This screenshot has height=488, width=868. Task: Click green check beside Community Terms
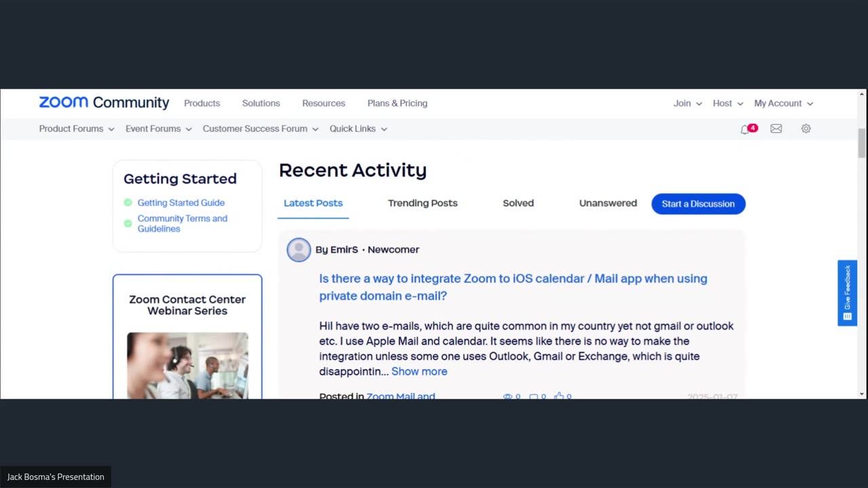128,223
